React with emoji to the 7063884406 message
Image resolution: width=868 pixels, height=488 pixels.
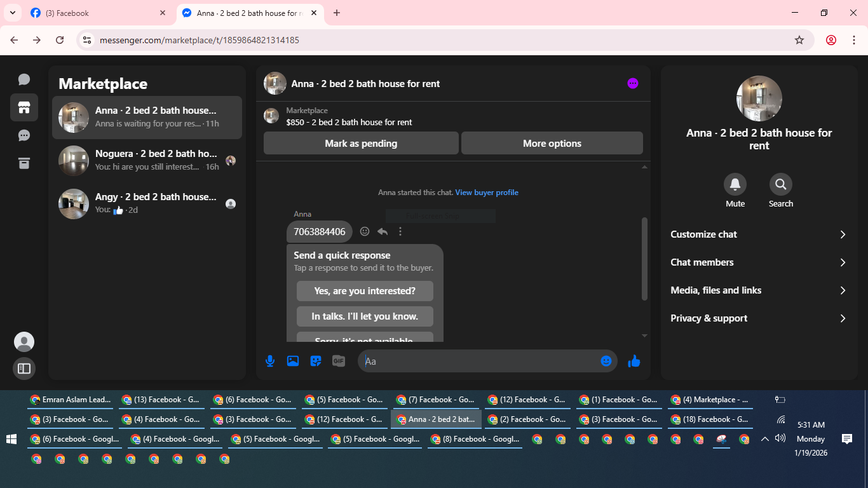(365, 231)
